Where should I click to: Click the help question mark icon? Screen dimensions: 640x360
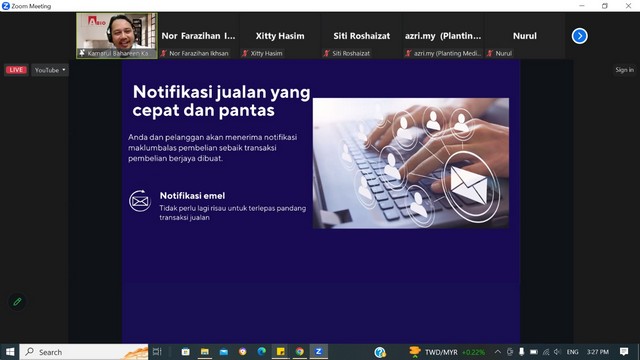[x=380, y=352]
